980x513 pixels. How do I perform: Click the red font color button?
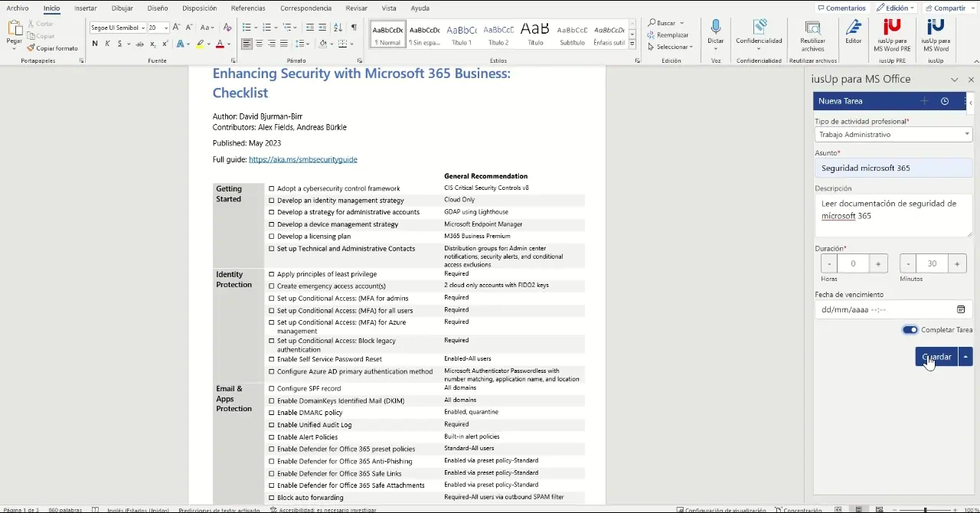[x=220, y=44]
